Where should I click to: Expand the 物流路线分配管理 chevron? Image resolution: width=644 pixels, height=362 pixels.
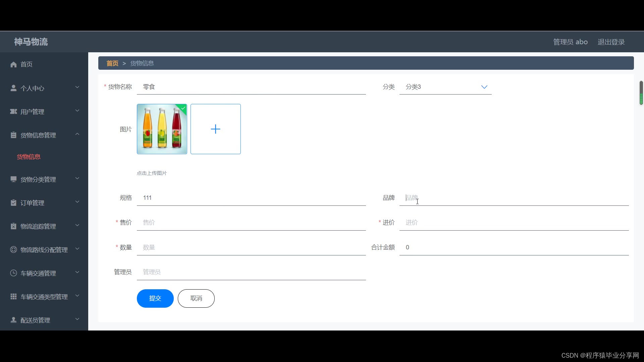point(77,249)
